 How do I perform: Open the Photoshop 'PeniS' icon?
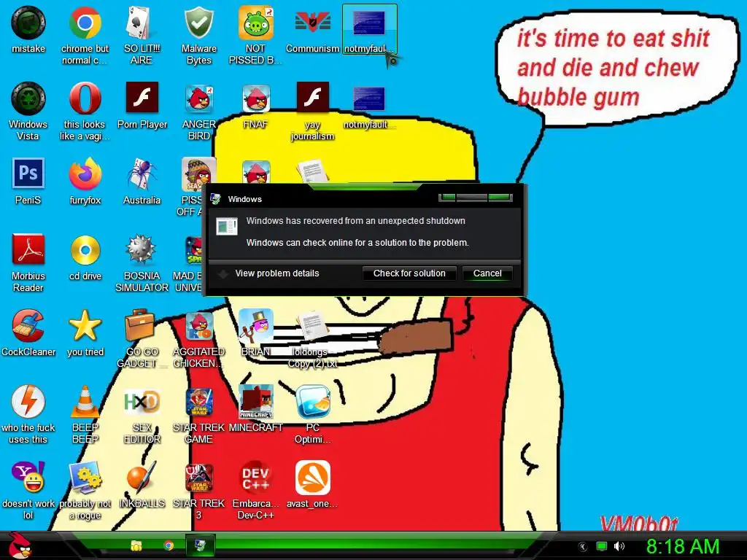(x=28, y=181)
